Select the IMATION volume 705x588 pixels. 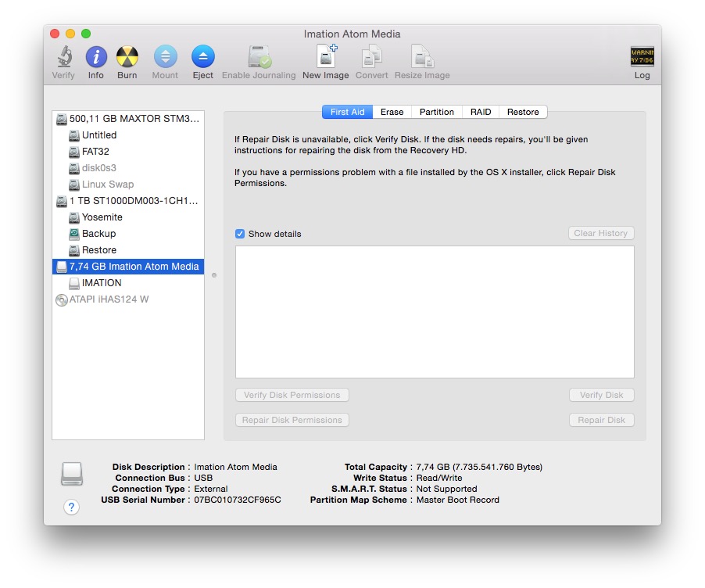(x=128, y=283)
